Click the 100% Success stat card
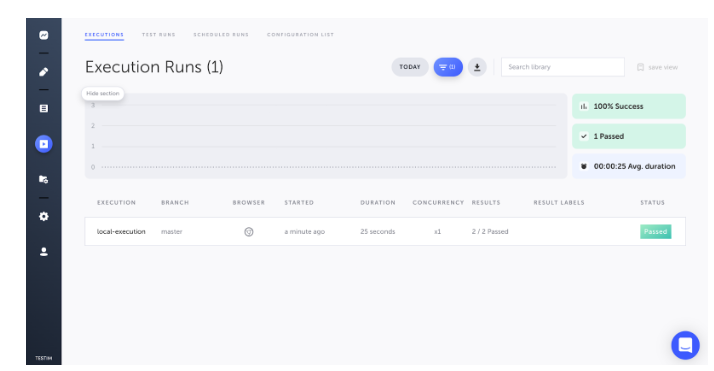714x371 pixels. pyautogui.click(x=629, y=107)
